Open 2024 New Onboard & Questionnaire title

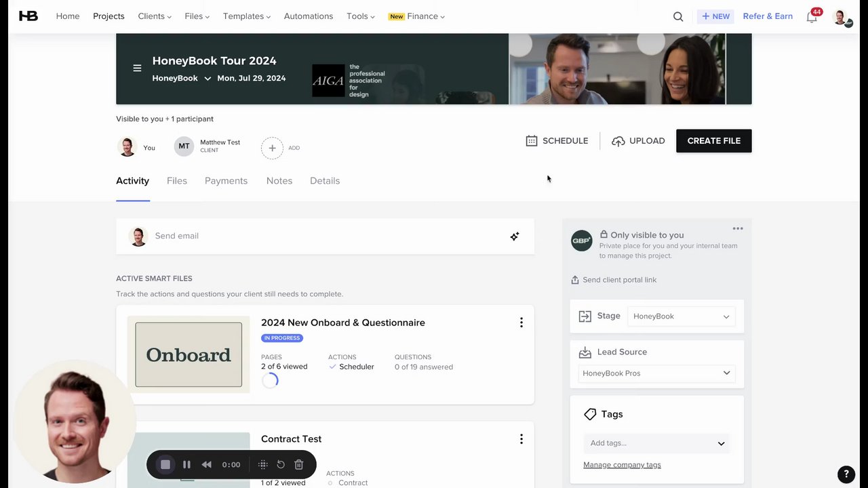(343, 323)
